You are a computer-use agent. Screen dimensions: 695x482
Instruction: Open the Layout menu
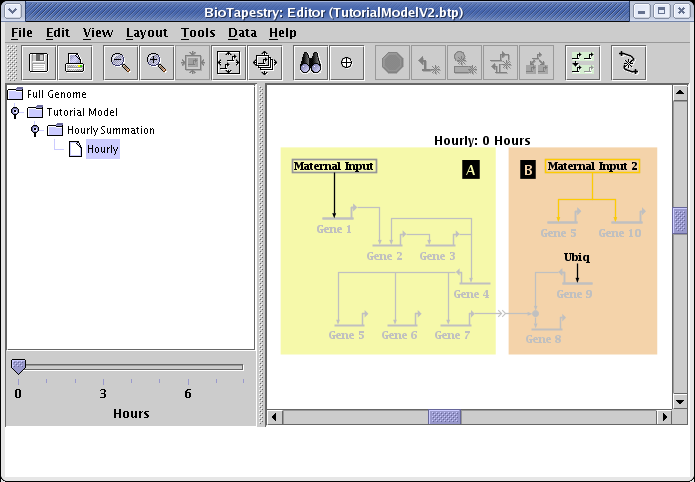(147, 32)
